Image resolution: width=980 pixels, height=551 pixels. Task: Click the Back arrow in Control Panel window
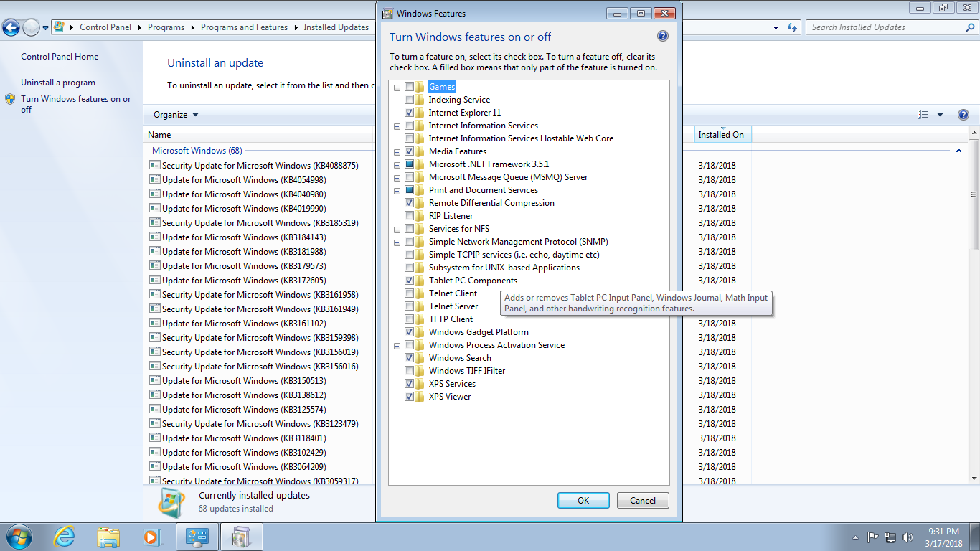pyautogui.click(x=11, y=27)
